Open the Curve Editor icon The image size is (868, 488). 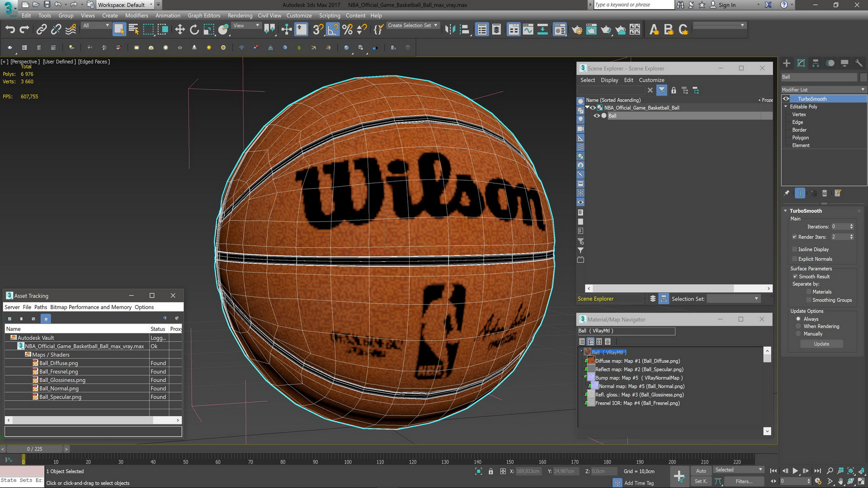tap(528, 30)
